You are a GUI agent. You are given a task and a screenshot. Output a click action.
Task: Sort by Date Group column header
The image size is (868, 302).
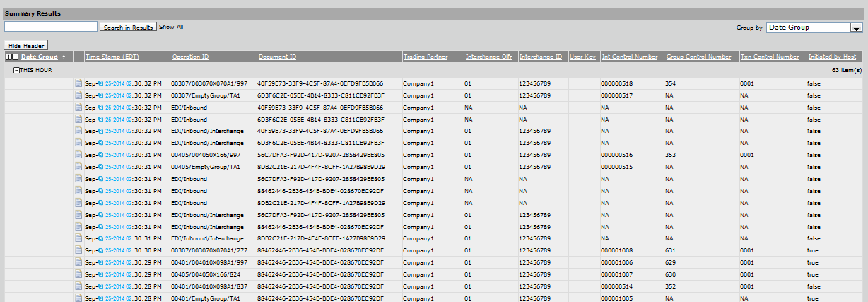(40, 57)
